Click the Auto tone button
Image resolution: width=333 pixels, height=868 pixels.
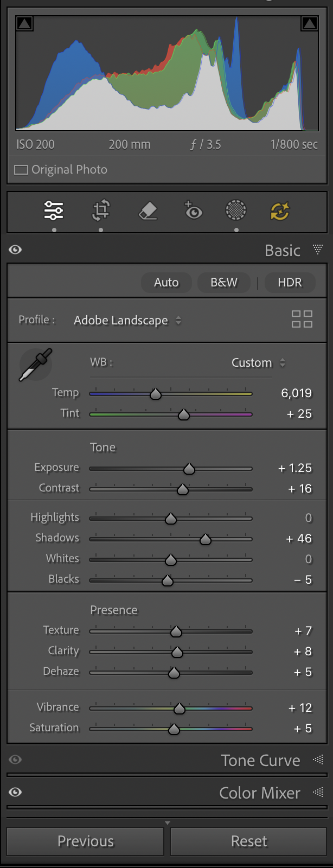(x=166, y=282)
